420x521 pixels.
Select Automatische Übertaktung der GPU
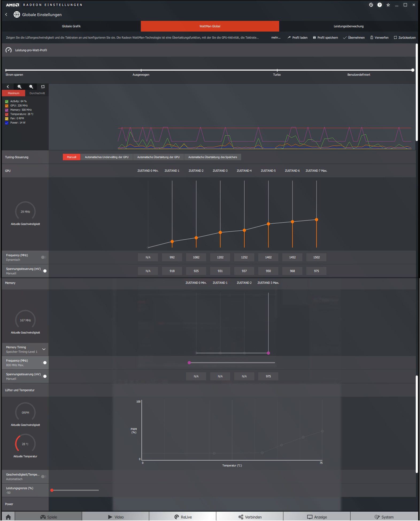coord(158,157)
